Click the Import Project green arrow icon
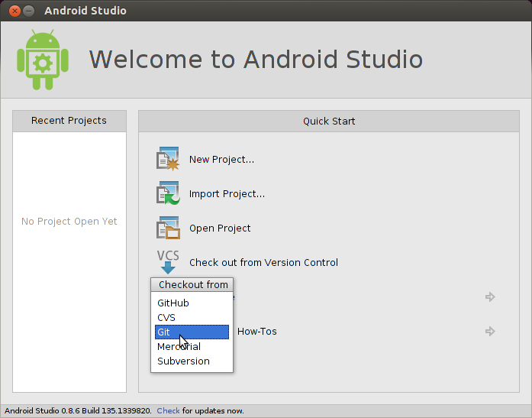This screenshot has height=418, width=532. click(167, 193)
